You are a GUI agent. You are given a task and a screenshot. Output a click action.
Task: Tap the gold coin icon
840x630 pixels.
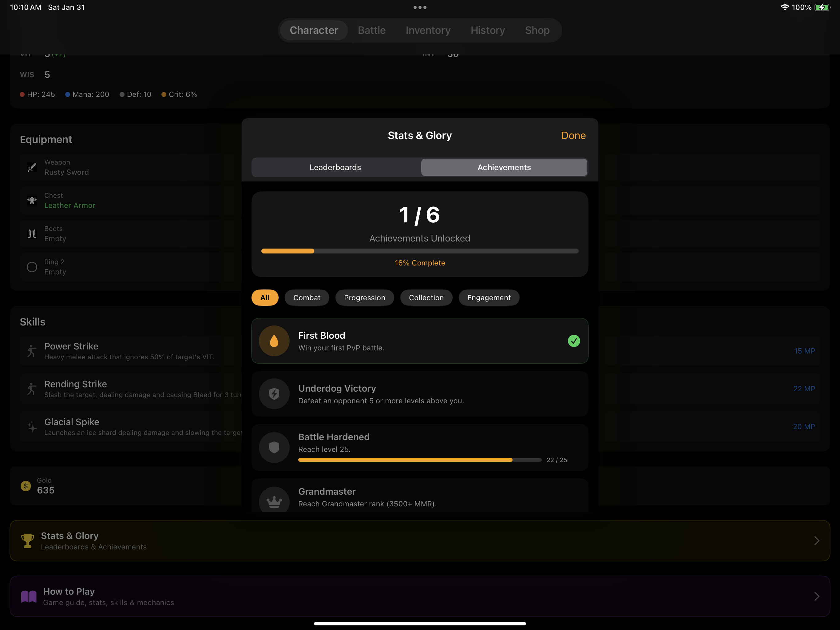tap(26, 486)
